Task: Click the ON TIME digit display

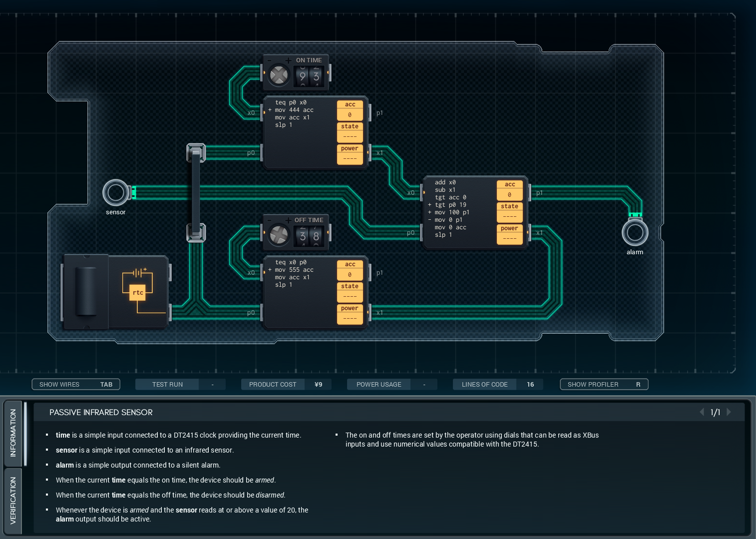Action: coord(309,76)
